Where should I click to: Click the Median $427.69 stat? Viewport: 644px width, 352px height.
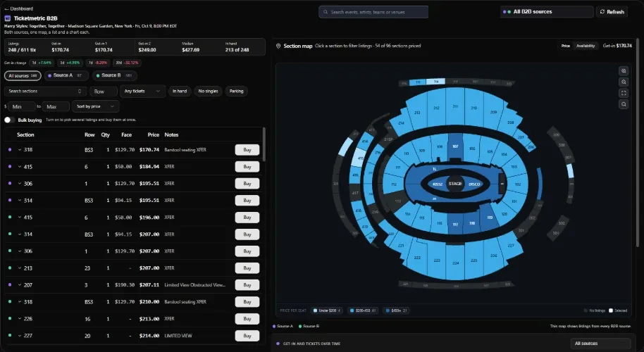point(190,47)
